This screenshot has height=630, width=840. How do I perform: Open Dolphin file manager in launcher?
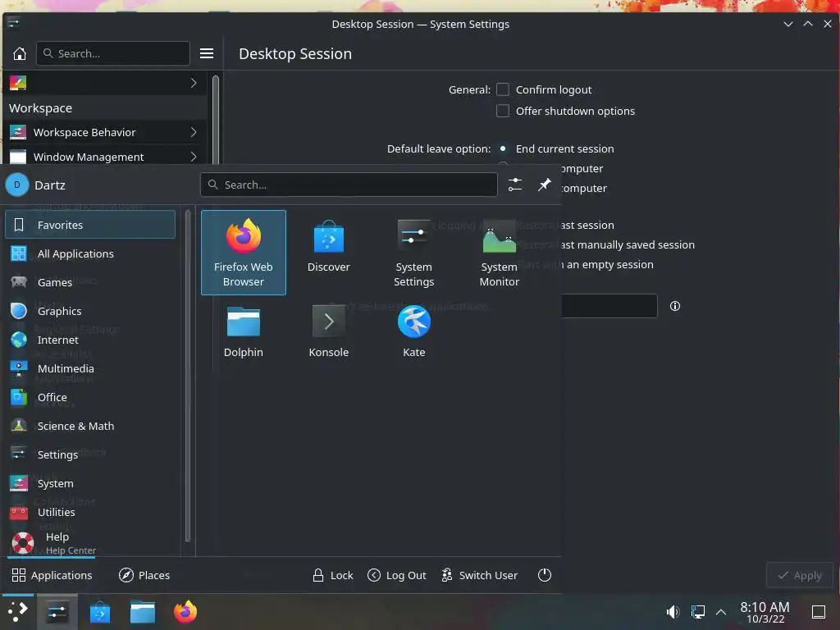(x=243, y=331)
